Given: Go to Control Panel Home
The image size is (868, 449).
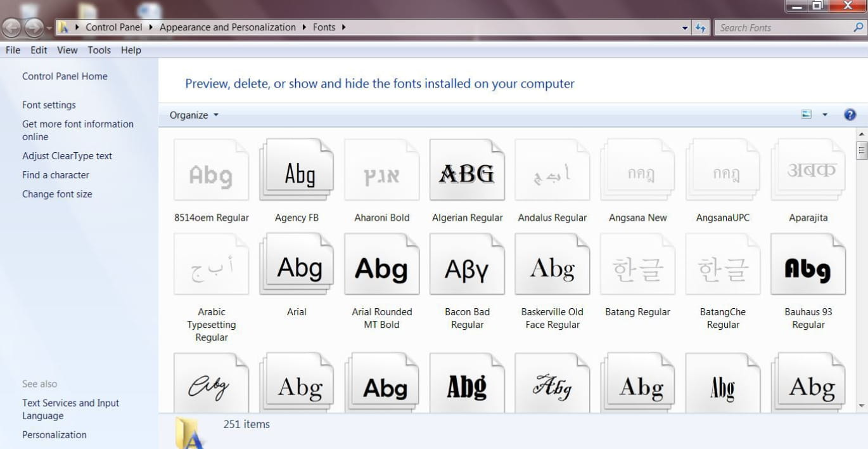Looking at the screenshot, I should click(65, 76).
